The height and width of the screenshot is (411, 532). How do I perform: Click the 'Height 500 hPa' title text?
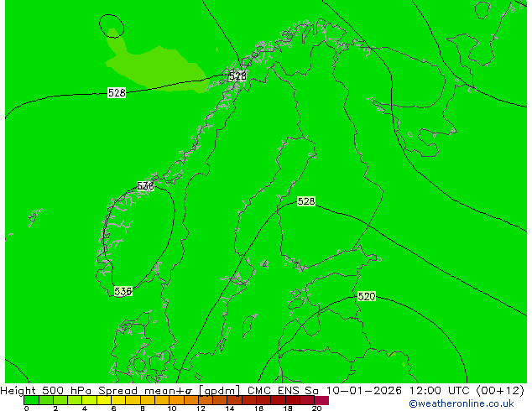(46, 391)
